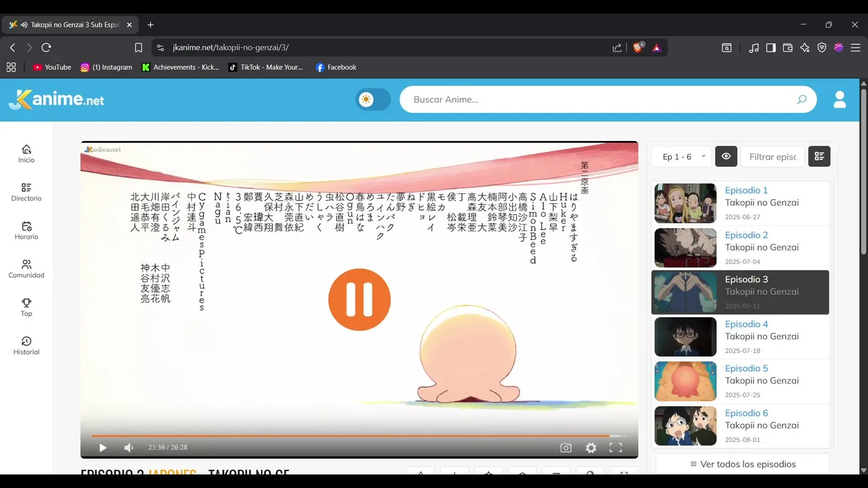Click Episodio 5 thumbnail image

point(686,382)
